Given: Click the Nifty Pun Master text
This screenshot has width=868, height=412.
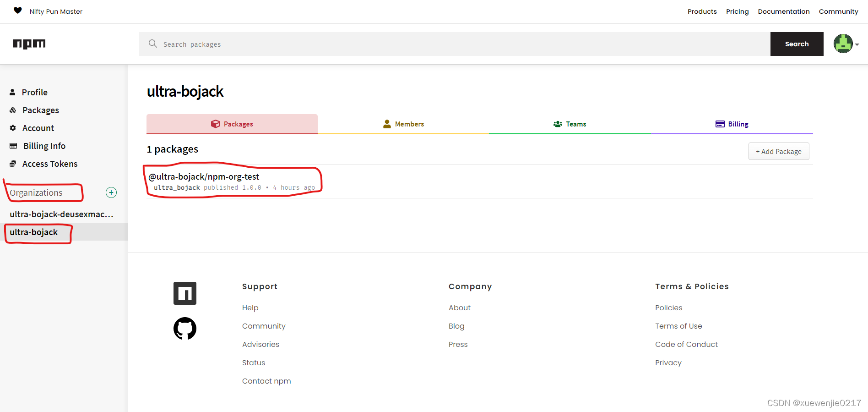Looking at the screenshot, I should 56,11.
